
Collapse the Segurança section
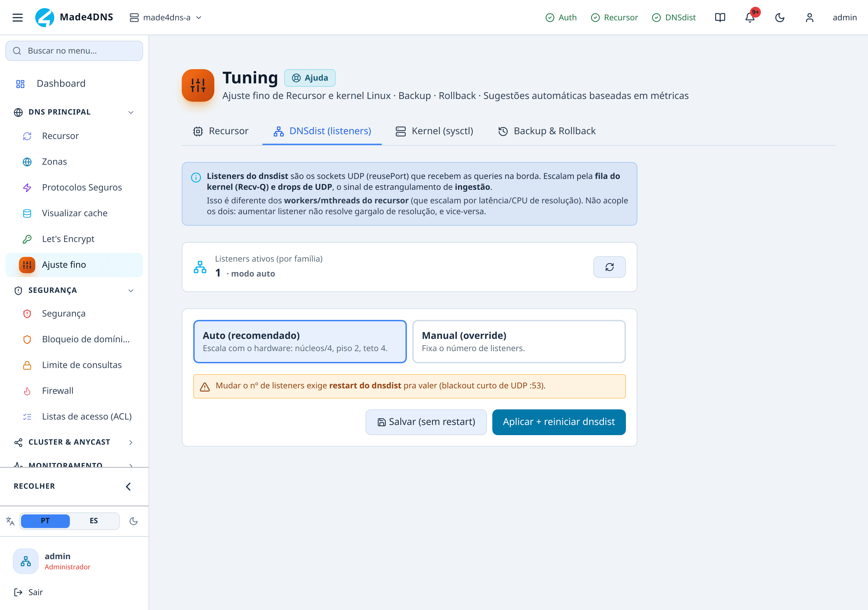(74, 290)
